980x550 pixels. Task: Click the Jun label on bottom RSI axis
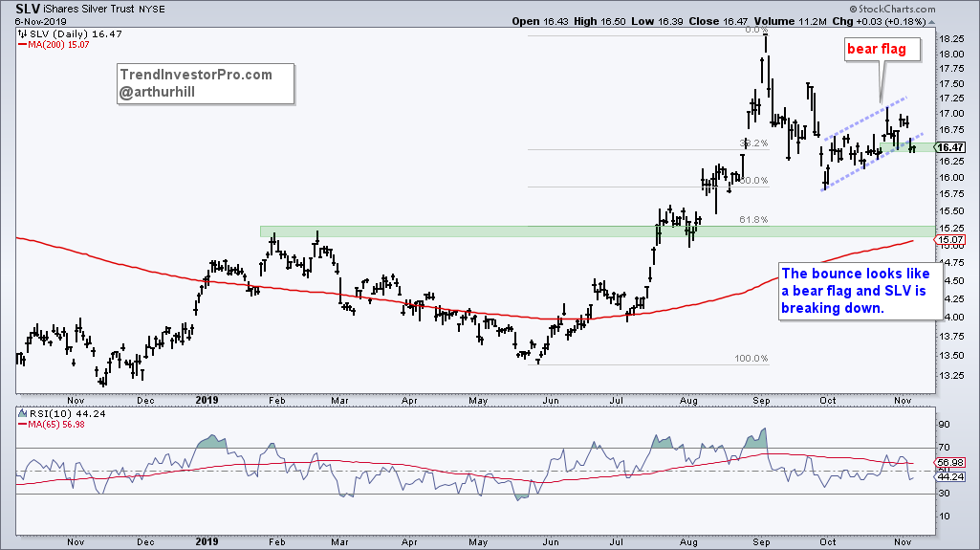pos(551,541)
